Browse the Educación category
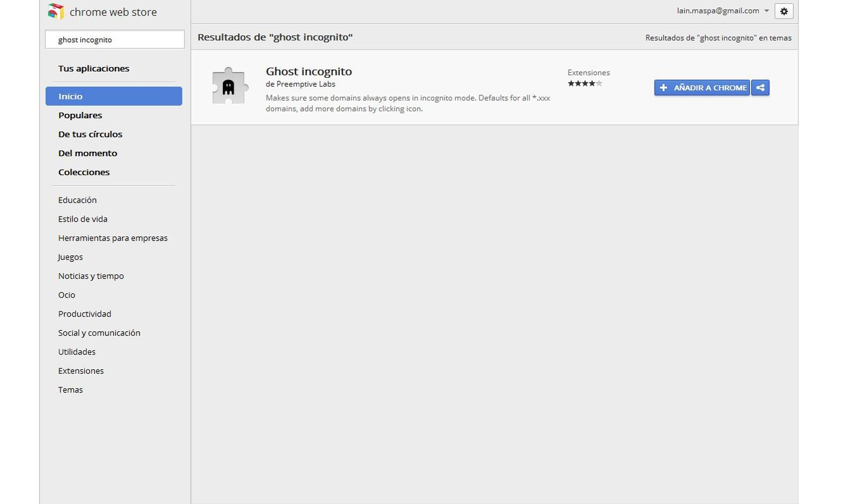This screenshot has width=855, height=504. coord(77,200)
